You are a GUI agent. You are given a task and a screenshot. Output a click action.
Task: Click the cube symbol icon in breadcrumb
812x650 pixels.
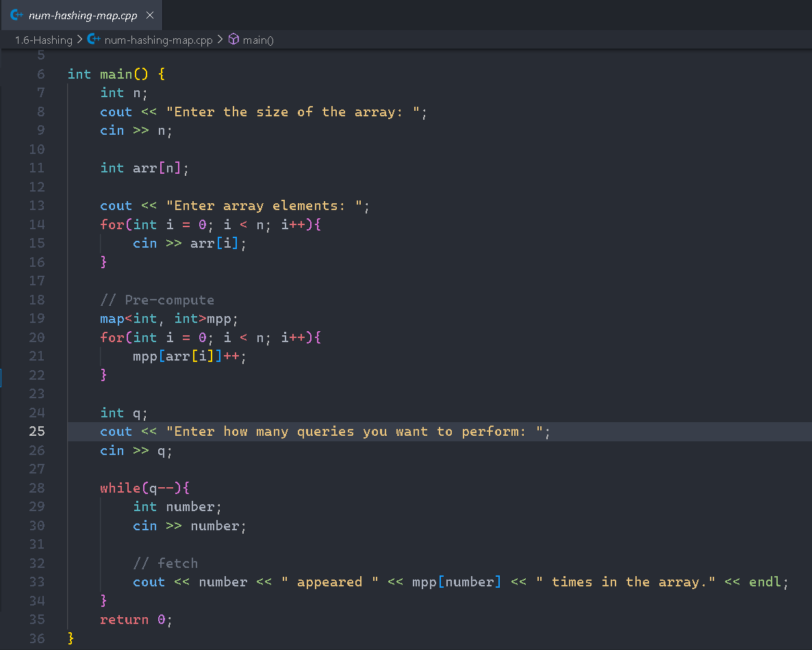pyautogui.click(x=233, y=39)
